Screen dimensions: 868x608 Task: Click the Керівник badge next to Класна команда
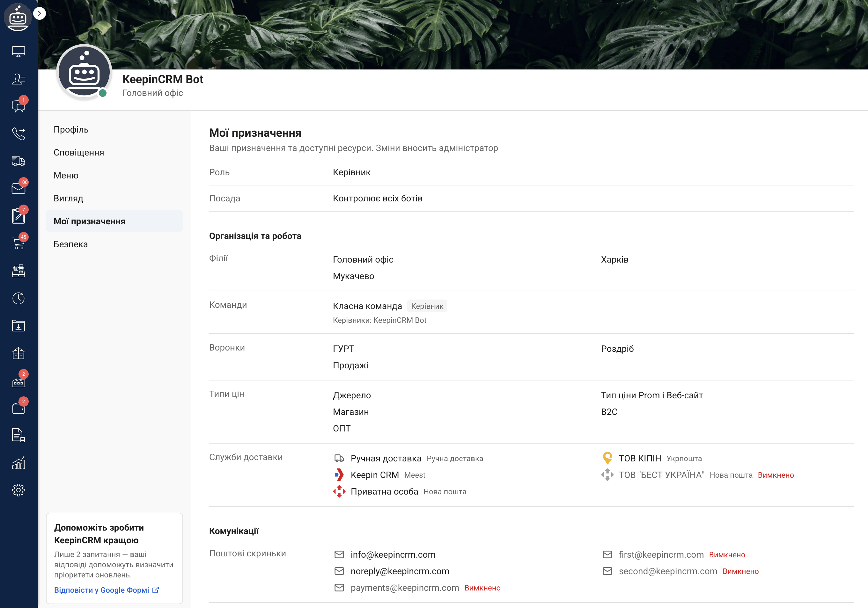[x=427, y=306]
